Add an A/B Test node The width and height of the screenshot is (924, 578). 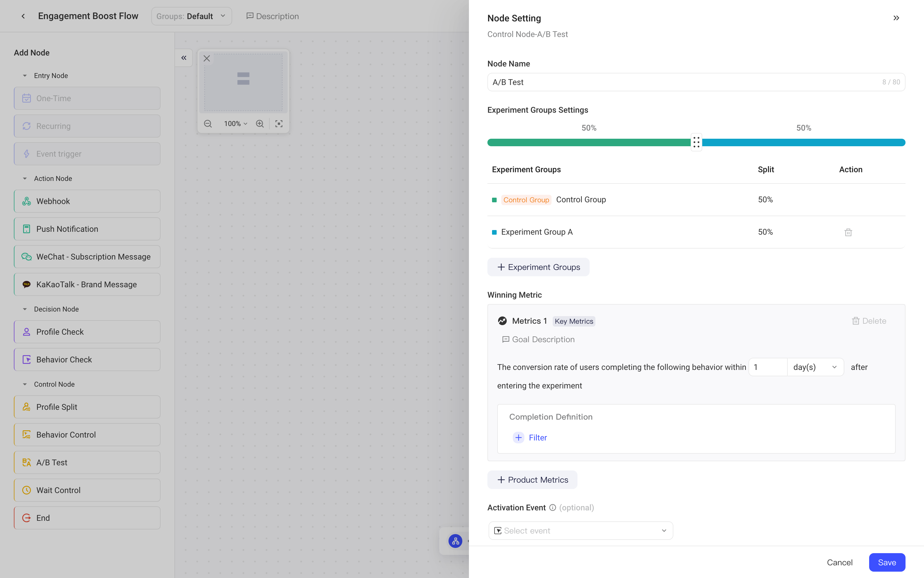87,462
